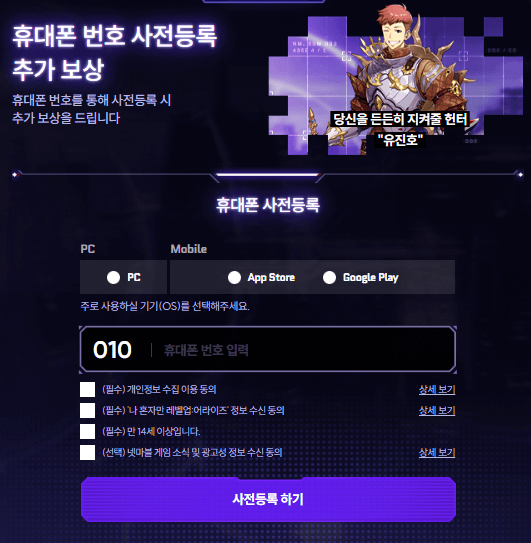Choose the App Store radio option
Viewport: 531px width, 543px height.
point(234,277)
